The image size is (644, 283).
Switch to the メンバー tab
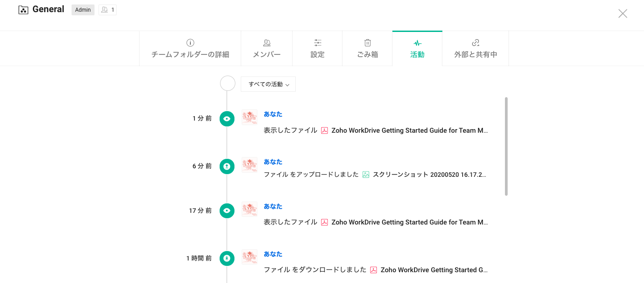click(266, 49)
